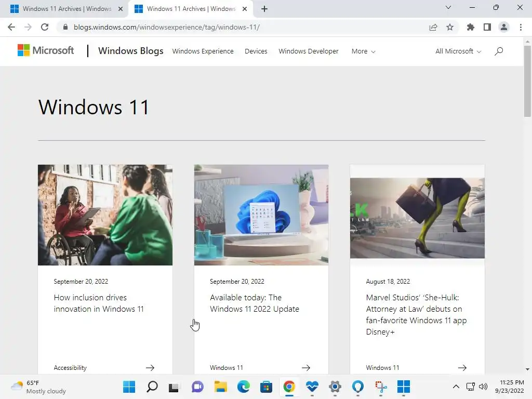Open the Chat taskbar icon

197,387
